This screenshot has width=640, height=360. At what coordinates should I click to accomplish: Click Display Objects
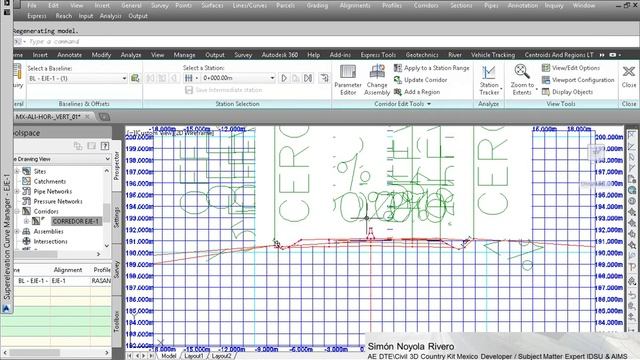[567, 92]
